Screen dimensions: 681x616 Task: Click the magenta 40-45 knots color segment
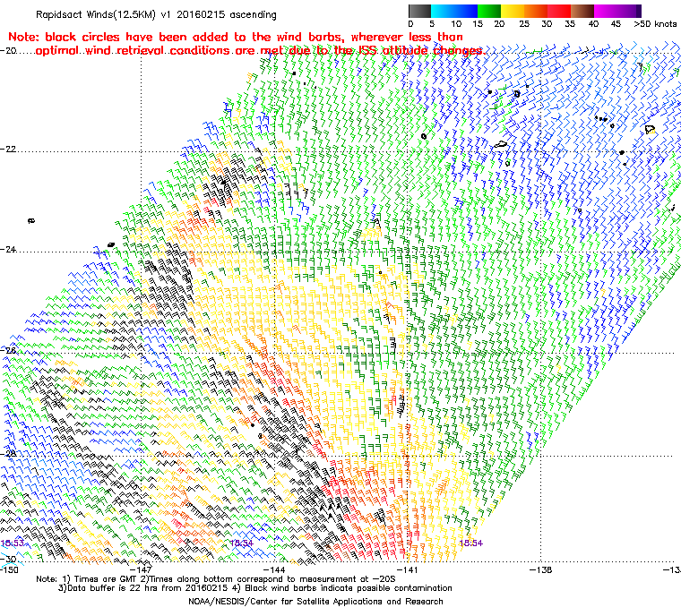pos(606,11)
